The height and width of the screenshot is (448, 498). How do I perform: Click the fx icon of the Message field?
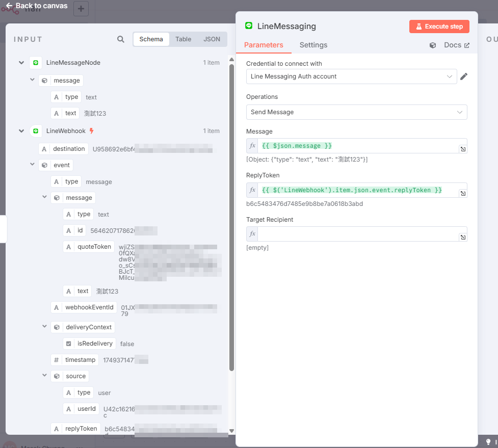click(252, 146)
